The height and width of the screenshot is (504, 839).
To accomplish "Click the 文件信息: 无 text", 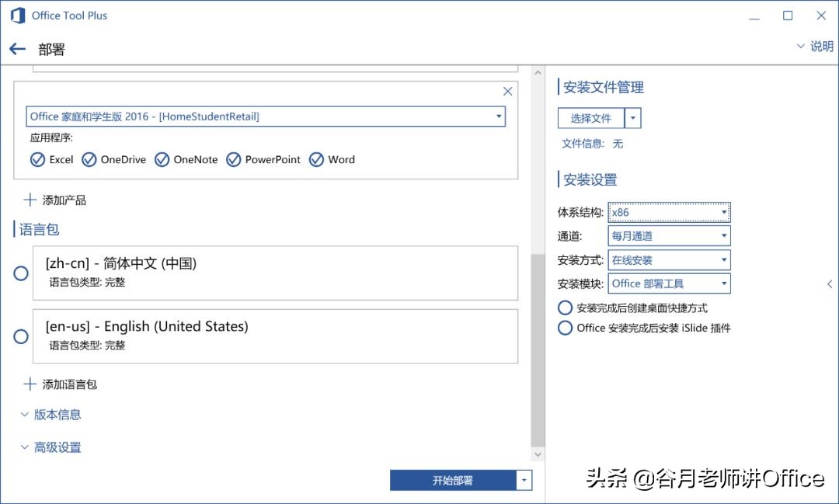I will click(x=592, y=144).
